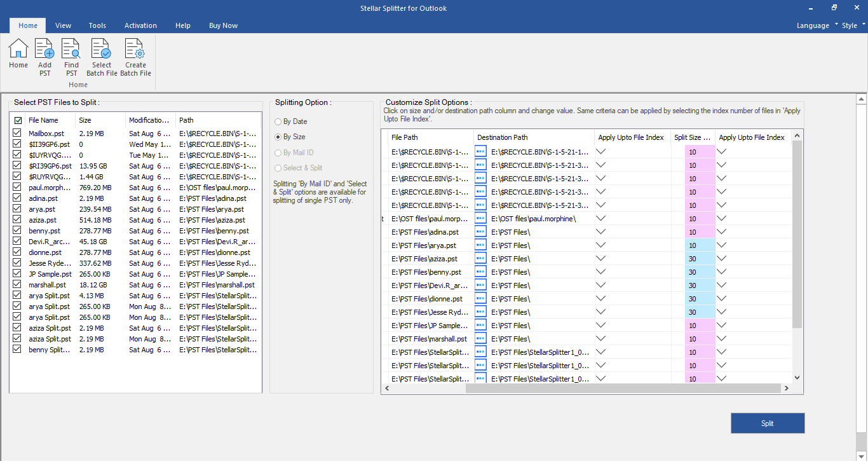Click the dionne.pst file name
Viewport: 868px width, 461px height.
pos(45,252)
